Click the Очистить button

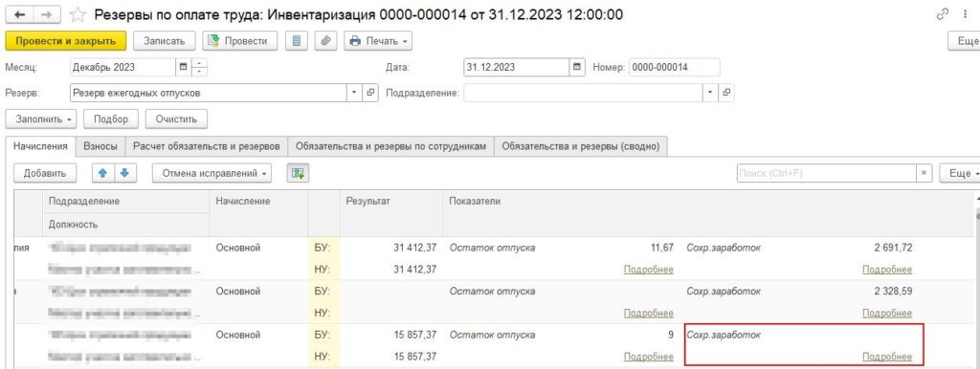[176, 119]
